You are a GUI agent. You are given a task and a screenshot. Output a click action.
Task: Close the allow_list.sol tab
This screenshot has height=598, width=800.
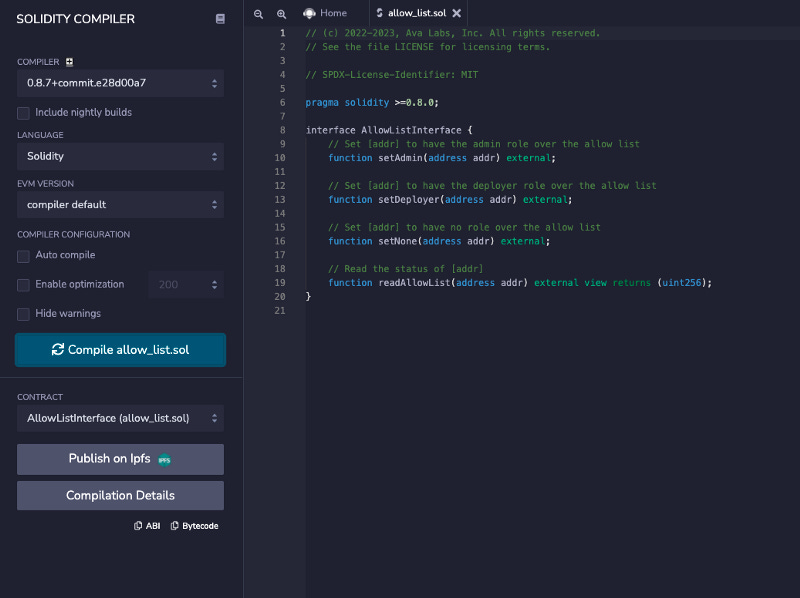(x=457, y=13)
